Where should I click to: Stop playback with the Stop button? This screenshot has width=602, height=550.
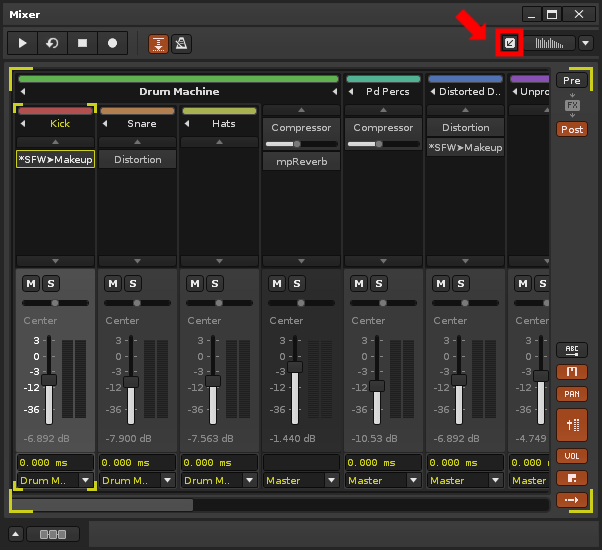point(82,43)
